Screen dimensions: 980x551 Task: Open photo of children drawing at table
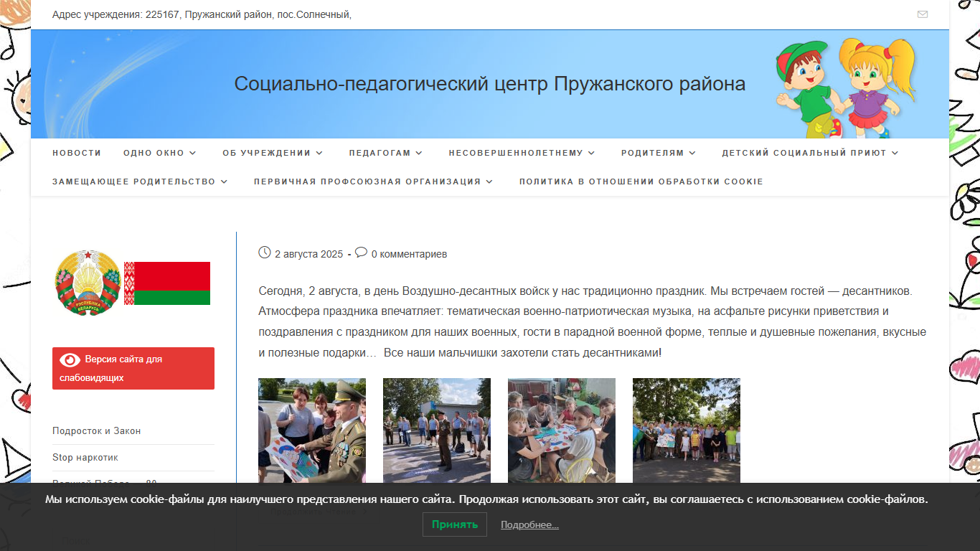[x=562, y=430]
